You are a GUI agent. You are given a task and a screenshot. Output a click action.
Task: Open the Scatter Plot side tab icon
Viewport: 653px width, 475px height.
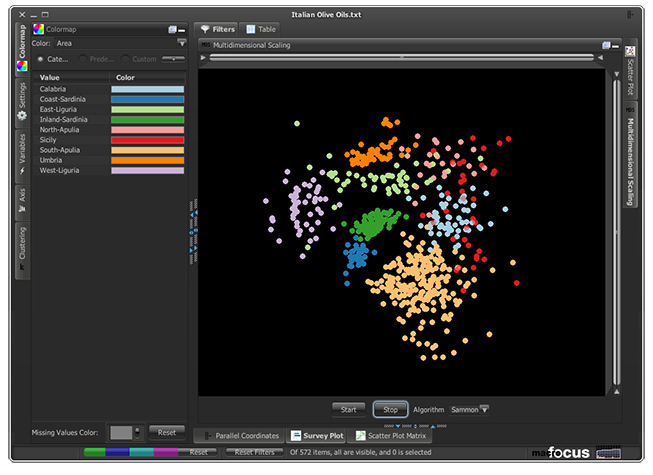(630, 50)
